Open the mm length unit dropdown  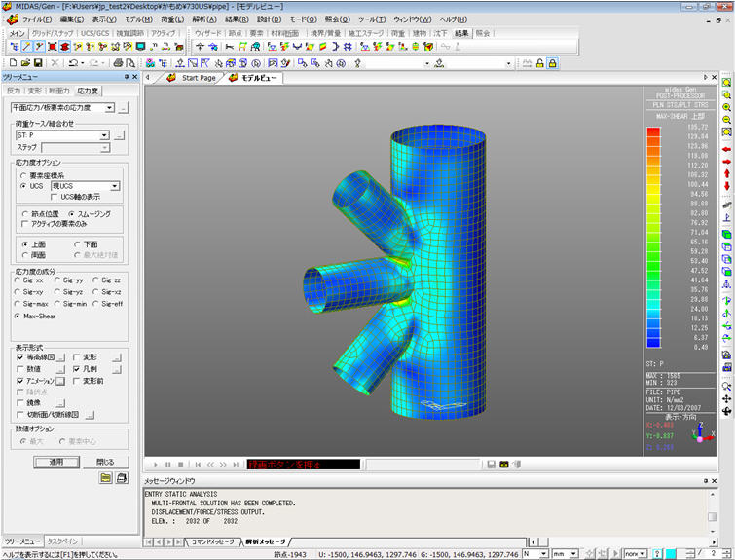pos(573,554)
